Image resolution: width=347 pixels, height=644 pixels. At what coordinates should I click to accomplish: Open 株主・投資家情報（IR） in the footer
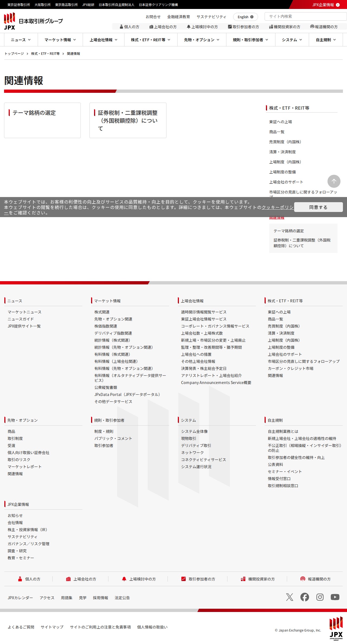click(28, 530)
